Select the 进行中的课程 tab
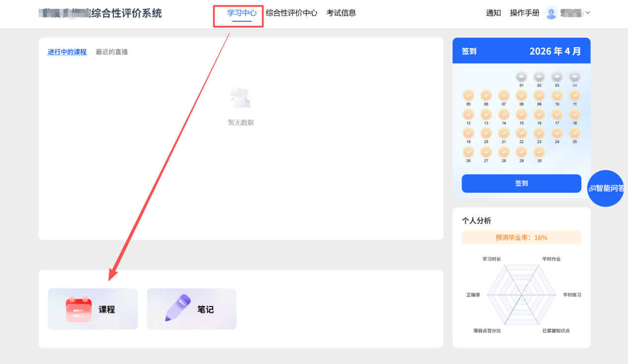This screenshot has height=364, width=628. (x=67, y=52)
